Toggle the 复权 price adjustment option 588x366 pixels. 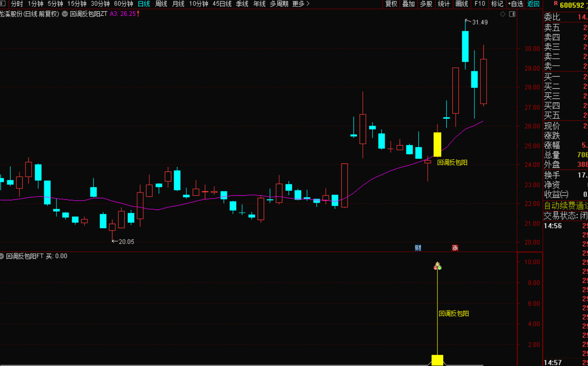tap(391, 4)
